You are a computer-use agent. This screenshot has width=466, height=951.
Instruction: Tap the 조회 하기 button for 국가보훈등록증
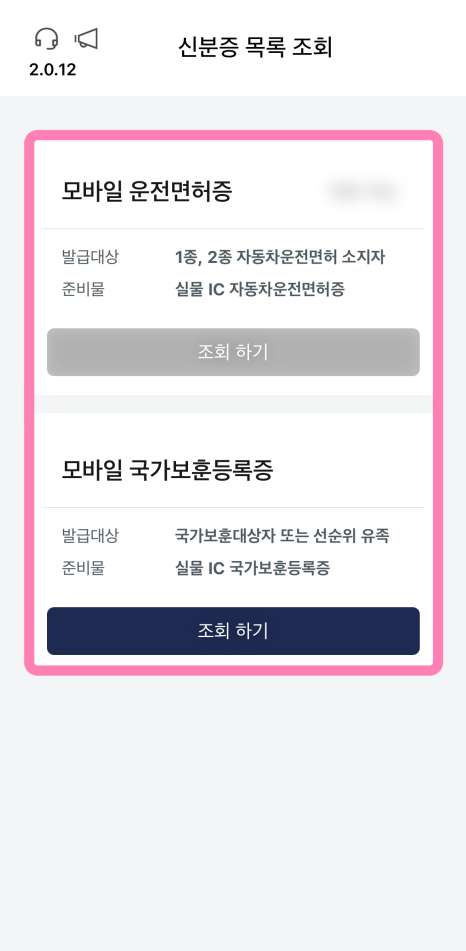click(x=233, y=631)
